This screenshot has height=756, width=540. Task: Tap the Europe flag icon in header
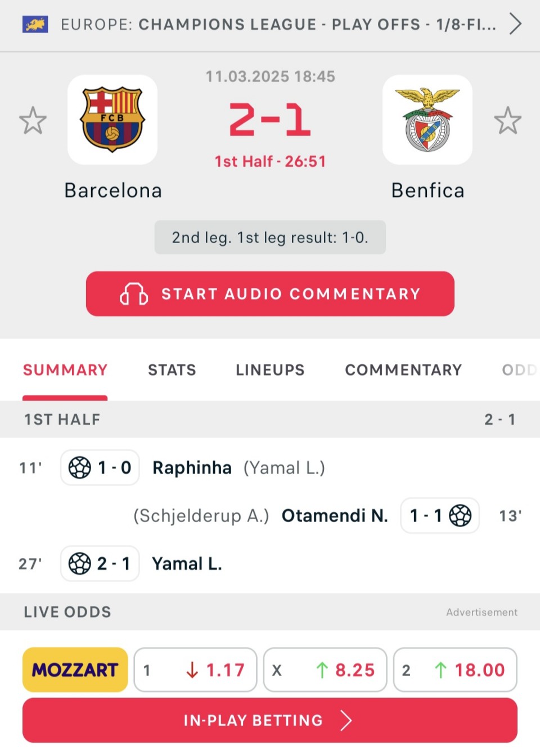[x=35, y=24]
